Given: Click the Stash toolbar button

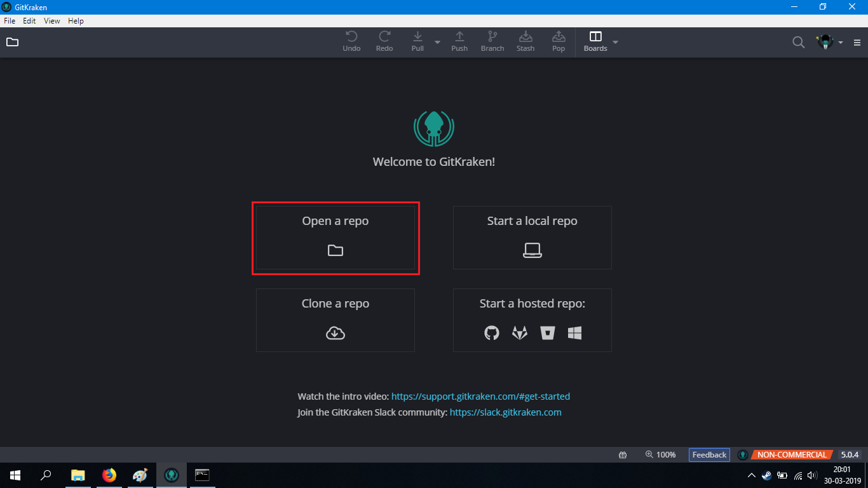Looking at the screenshot, I should (x=526, y=42).
